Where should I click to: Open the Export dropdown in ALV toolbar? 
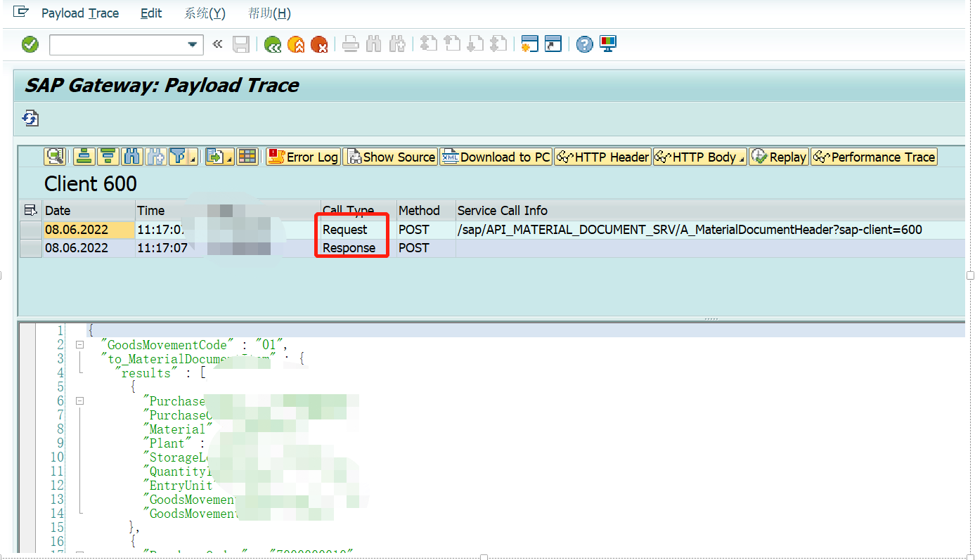coord(219,157)
